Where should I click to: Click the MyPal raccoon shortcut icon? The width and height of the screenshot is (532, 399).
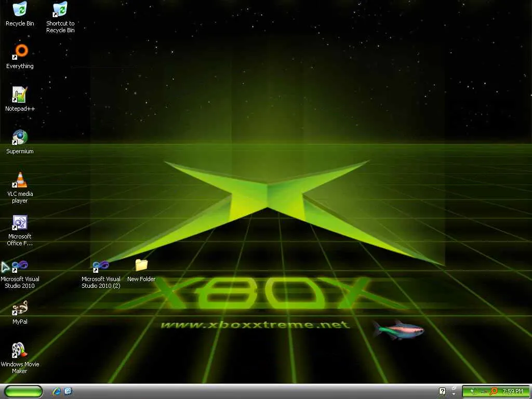(x=20, y=308)
